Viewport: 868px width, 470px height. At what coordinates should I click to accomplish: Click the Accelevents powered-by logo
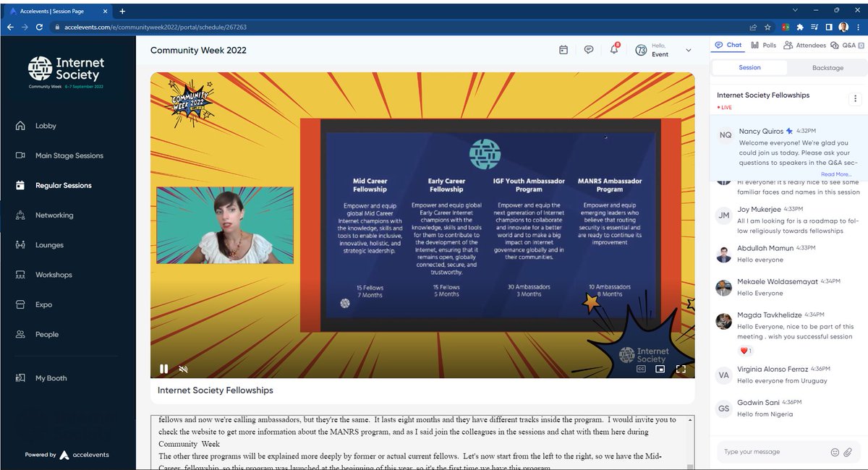(84, 455)
